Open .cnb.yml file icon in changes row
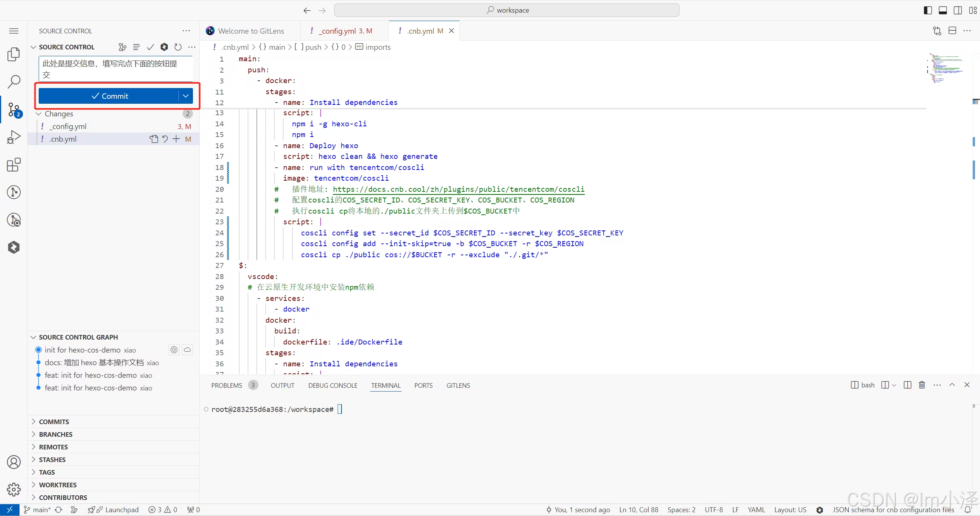Screen dimensions: 980x516 [x=154, y=139]
